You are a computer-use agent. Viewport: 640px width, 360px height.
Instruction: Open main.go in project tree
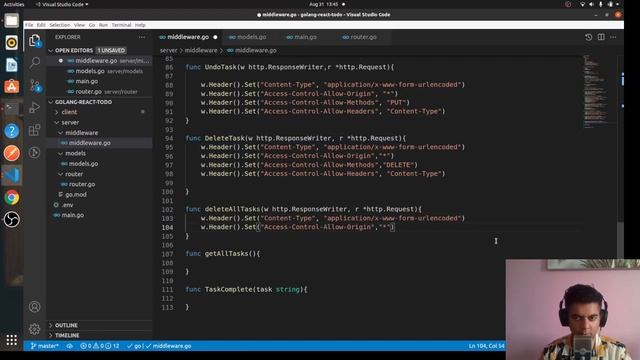coord(73,215)
